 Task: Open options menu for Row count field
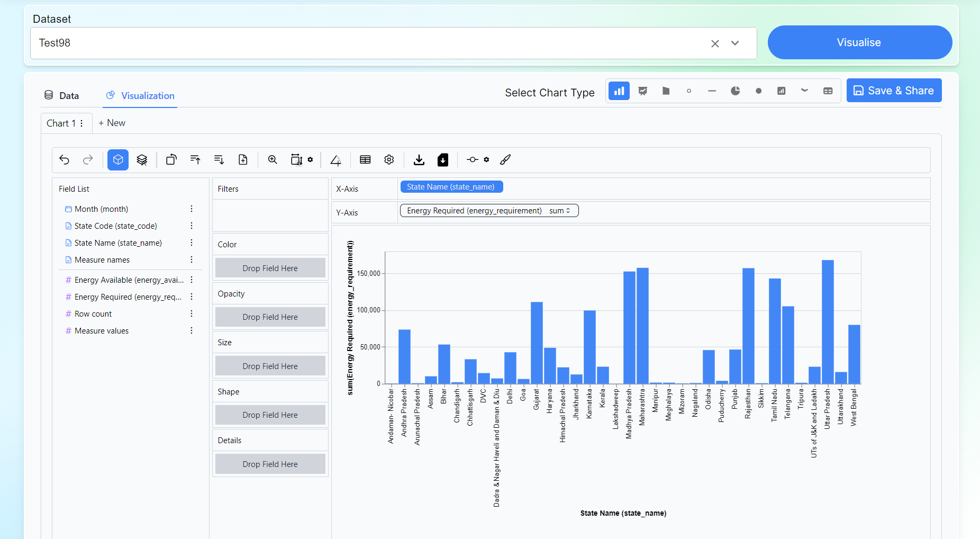192,314
